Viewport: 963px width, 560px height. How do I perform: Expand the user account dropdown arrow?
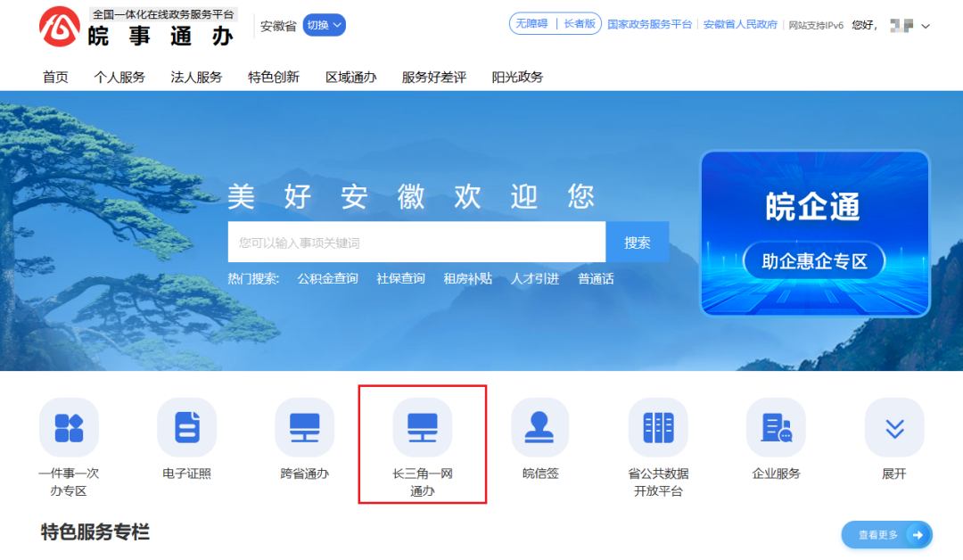click(x=926, y=26)
